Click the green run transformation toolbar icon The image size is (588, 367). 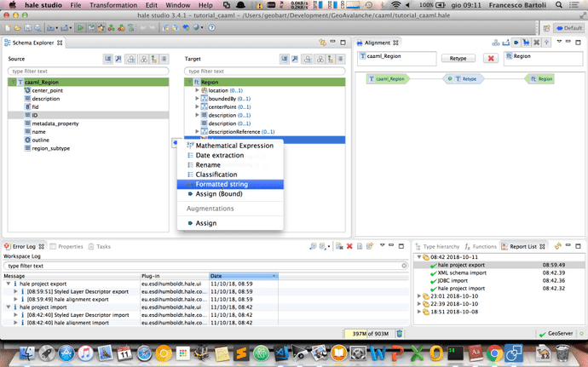[79, 28]
